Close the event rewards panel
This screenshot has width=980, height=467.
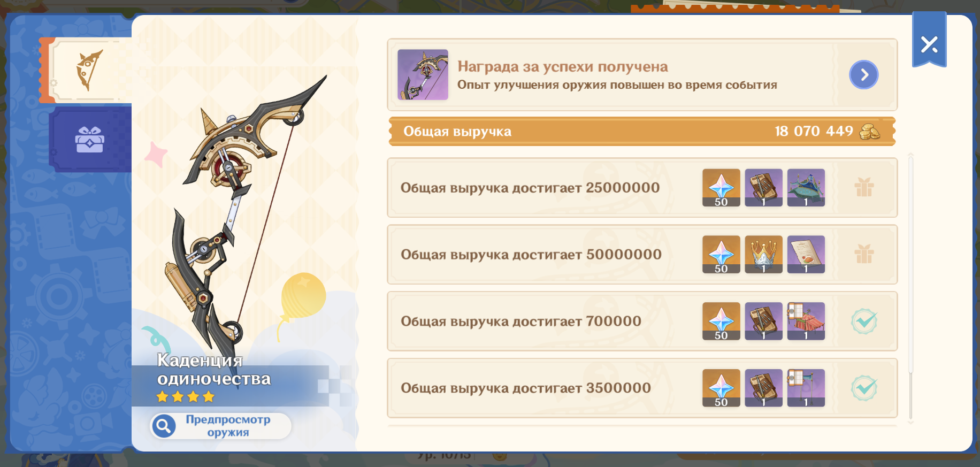tap(929, 44)
